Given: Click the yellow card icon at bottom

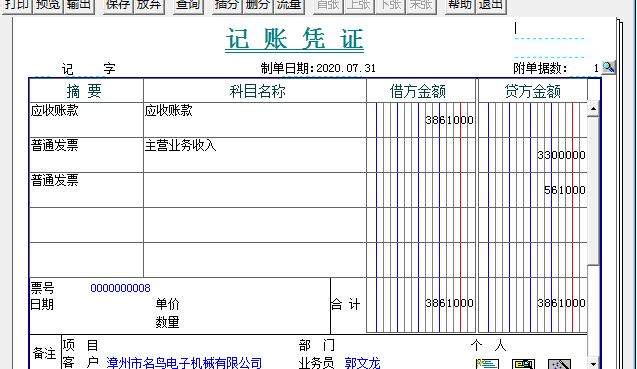Looking at the screenshot, I should tap(523, 364).
